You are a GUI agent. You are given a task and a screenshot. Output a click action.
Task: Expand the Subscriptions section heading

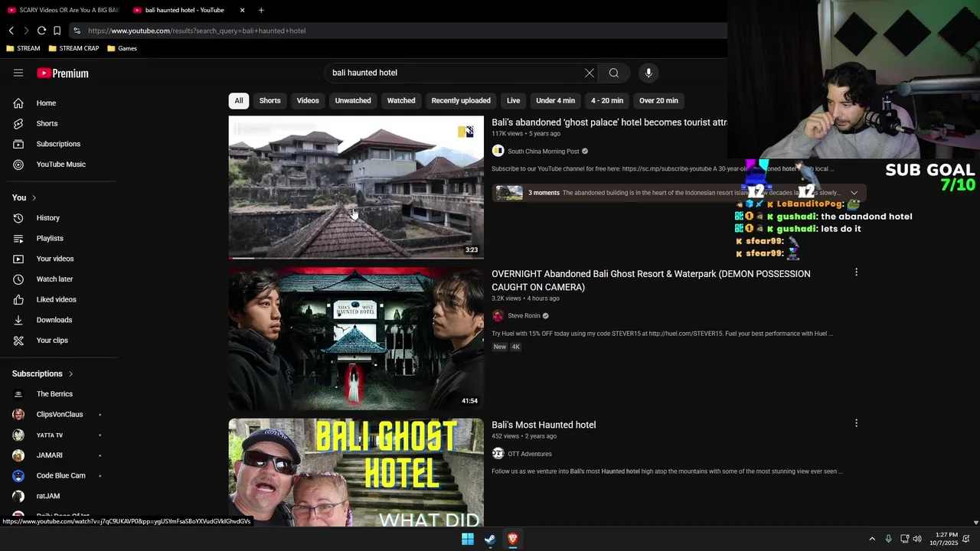tap(43, 373)
